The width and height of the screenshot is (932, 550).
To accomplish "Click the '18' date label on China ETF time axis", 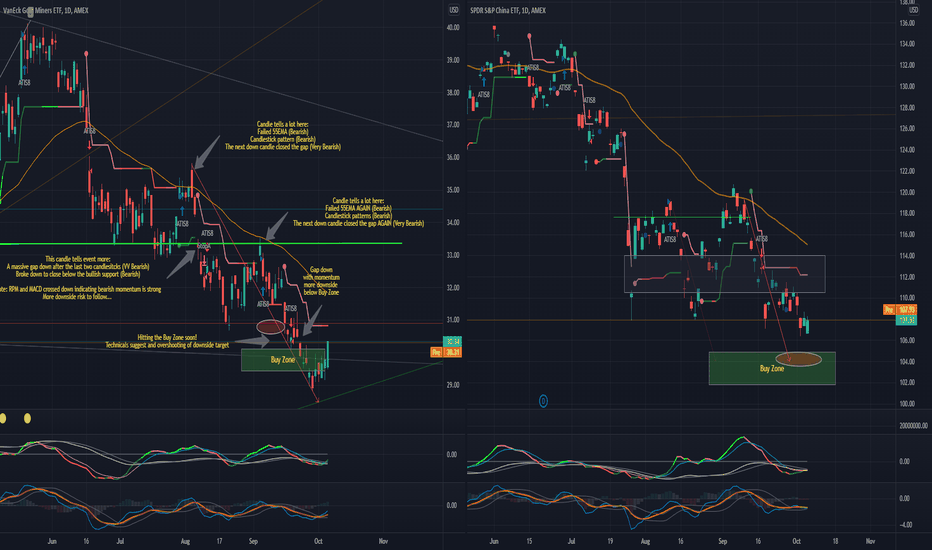I will (835, 541).
